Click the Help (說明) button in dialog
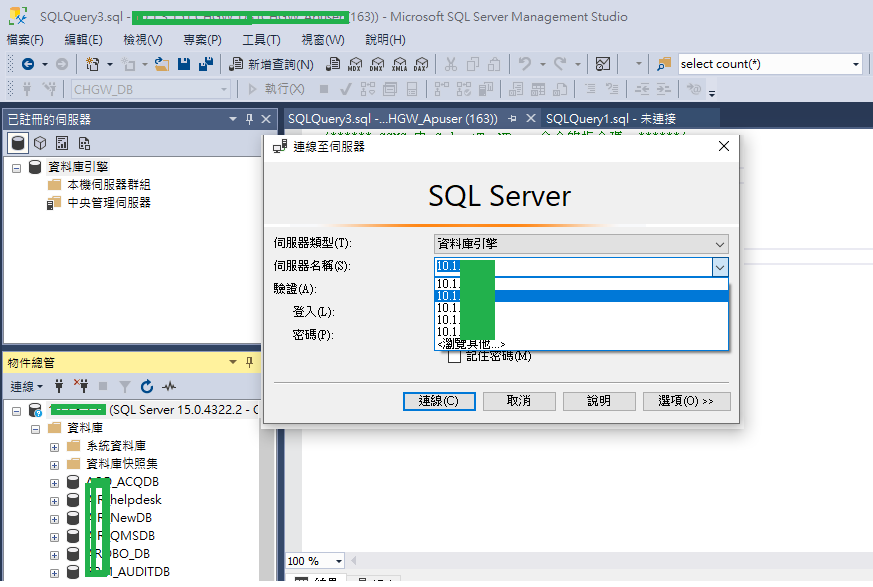The image size is (873, 587). [x=599, y=401]
